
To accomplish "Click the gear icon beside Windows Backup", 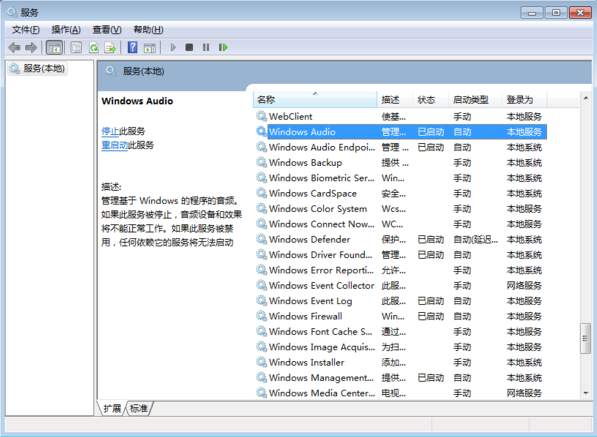I will click(x=261, y=162).
